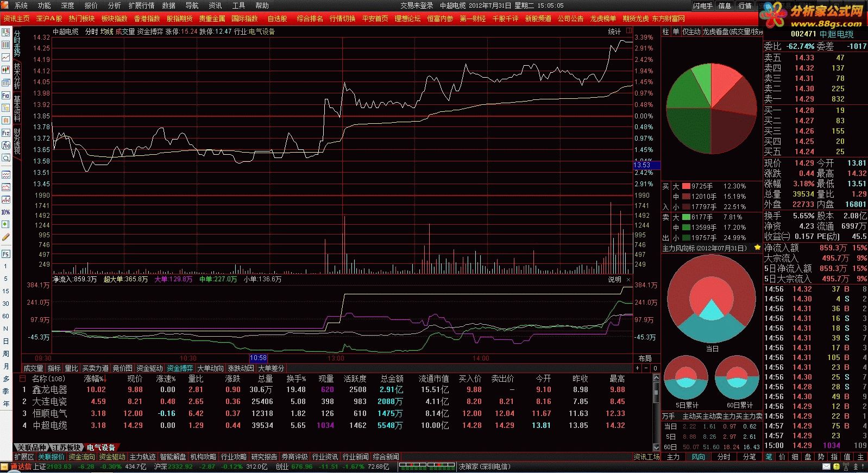
Task: Open the 说明 description of 资金搏弈
Action: click(614, 280)
